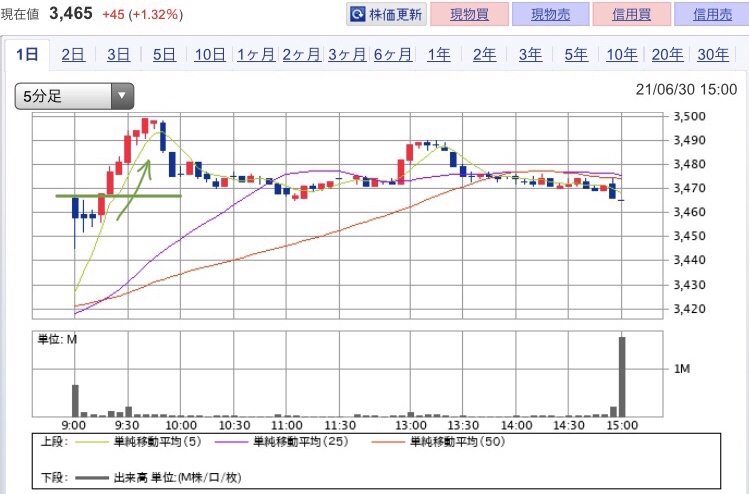Click the 9:00 opening volume bar

point(75,400)
